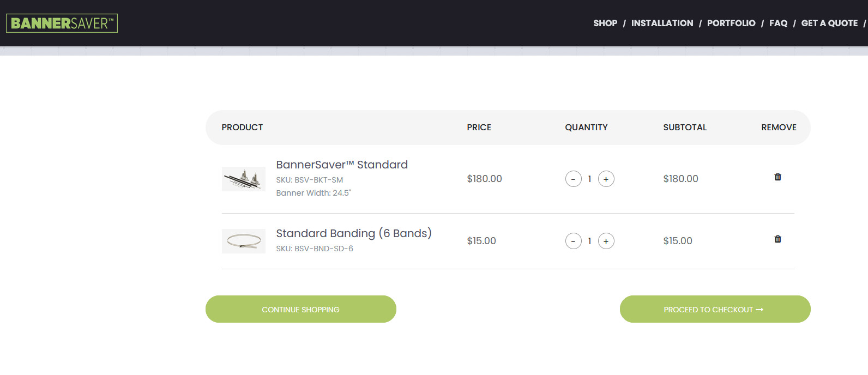Increase Standard Banding quantity with plus
This screenshot has height=375, width=868.
click(606, 241)
